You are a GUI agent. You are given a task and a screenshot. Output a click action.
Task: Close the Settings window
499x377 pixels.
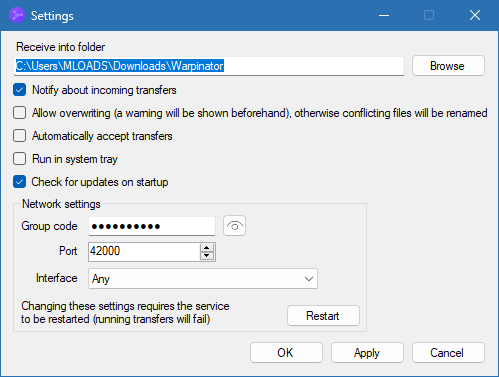tap(475, 15)
